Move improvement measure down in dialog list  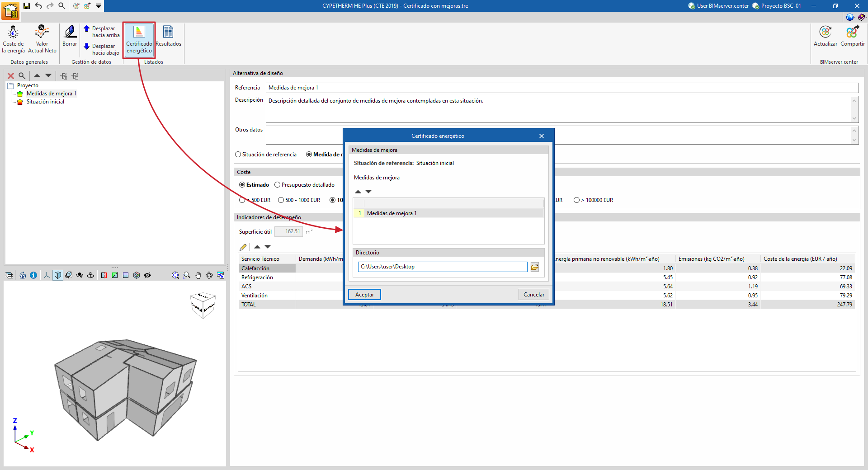click(368, 192)
